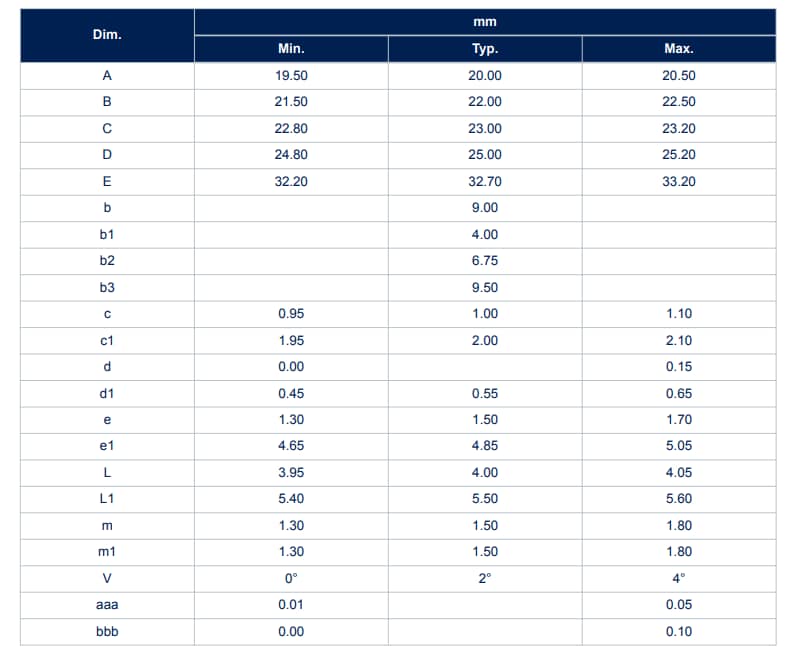The height and width of the screenshot is (655, 790).
Task: Click row c1 maximum value 2.10
Action: click(679, 341)
